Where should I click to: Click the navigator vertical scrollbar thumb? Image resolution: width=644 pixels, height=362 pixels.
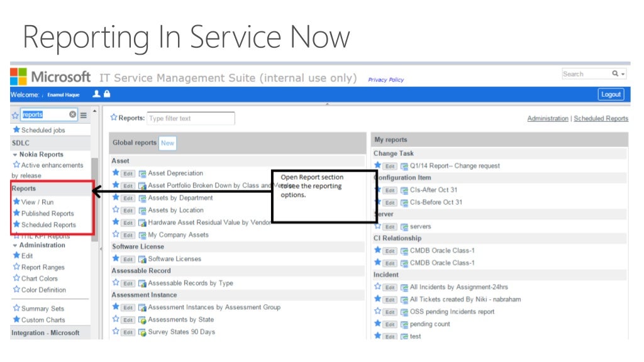coord(94,199)
